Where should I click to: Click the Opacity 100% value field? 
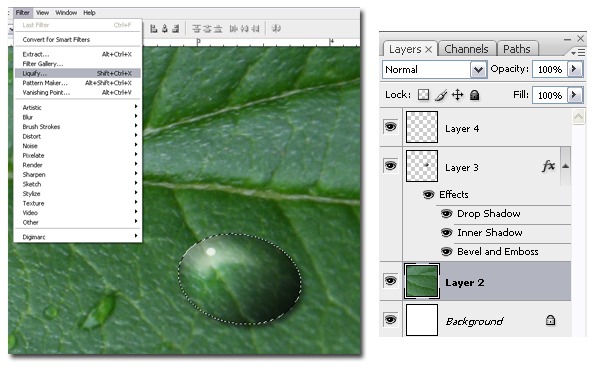click(550, 70)
